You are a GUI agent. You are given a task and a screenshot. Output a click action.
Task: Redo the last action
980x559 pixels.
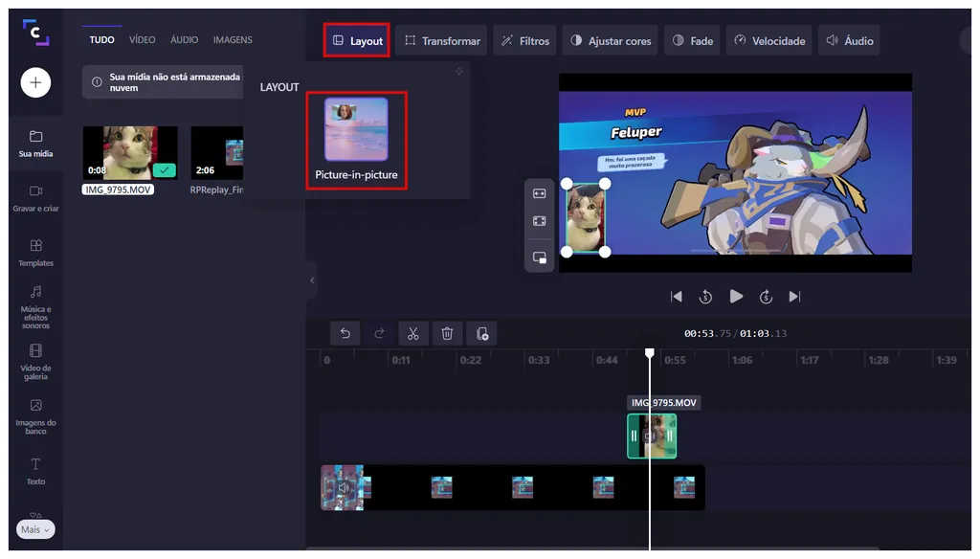click(379, 333)
